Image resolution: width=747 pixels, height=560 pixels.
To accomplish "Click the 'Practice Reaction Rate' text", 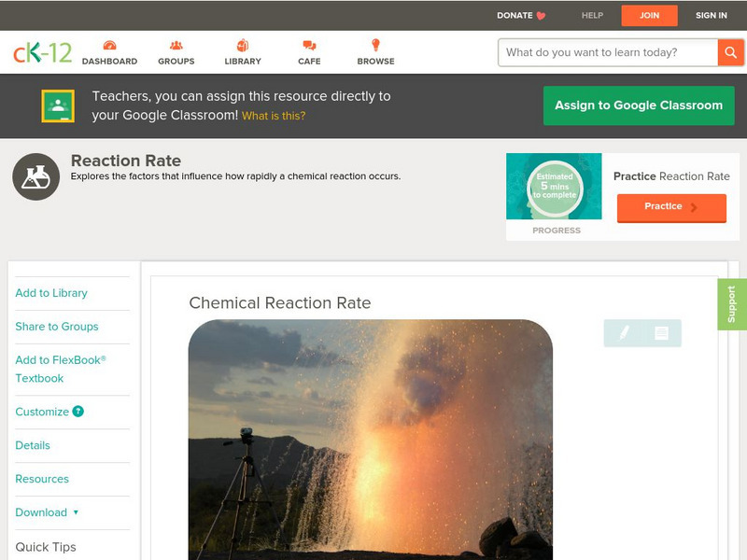I will pyautogui.click(x=671, y=176).
